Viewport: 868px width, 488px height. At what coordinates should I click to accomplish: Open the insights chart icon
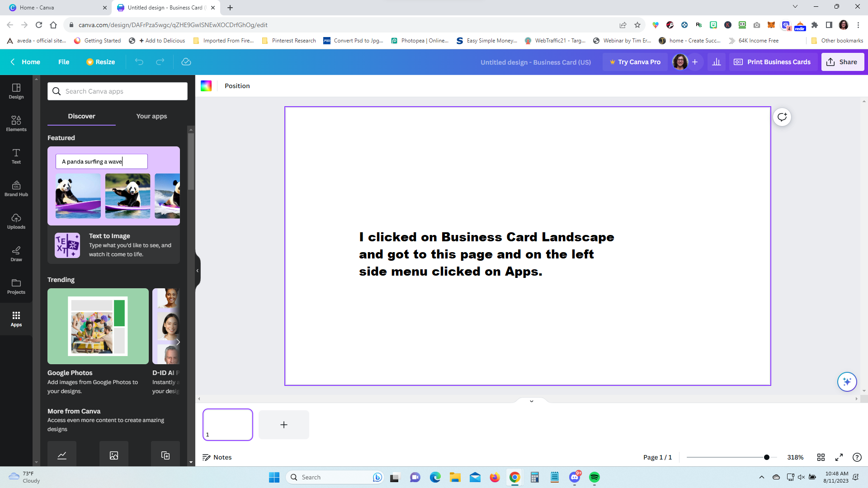coord(717,62)
